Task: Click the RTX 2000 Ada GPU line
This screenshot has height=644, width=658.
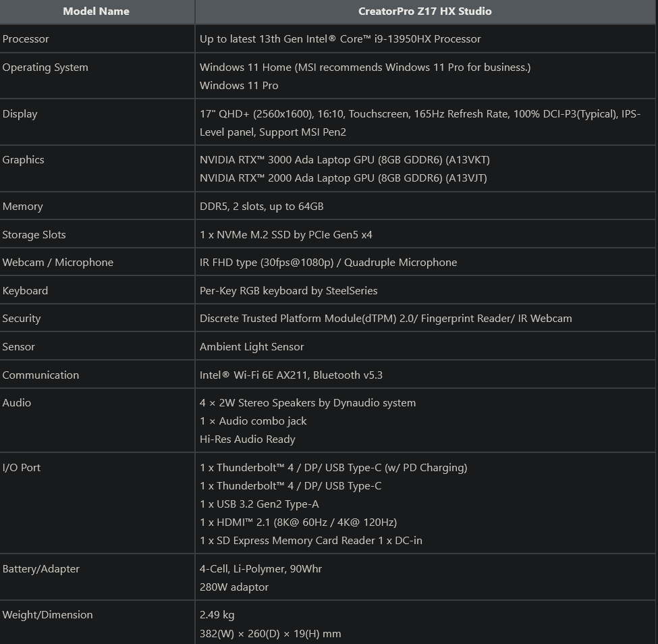Action: click(x=343, y=178)
